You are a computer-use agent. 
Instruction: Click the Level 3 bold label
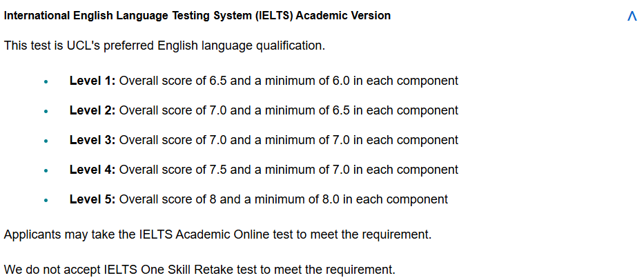tap(92, 140)
